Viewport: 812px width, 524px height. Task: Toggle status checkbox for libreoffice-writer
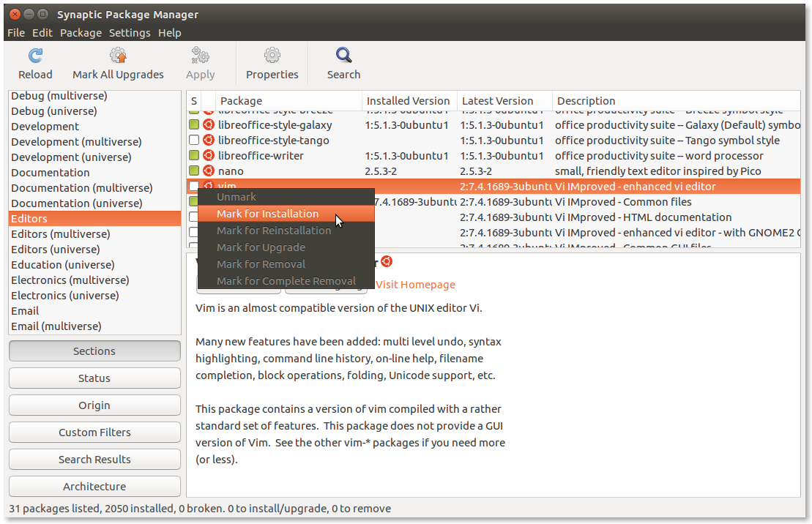194,155
